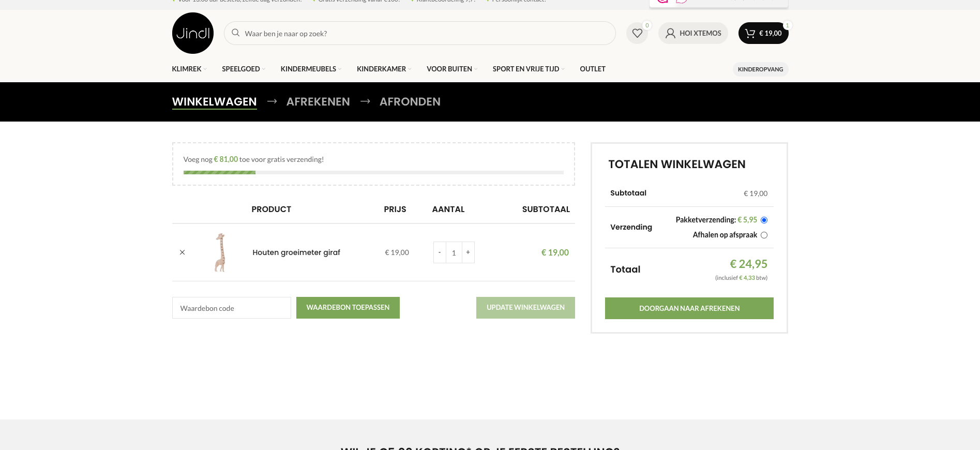980x450 pixels.
Task: Click the arrow after Winkelwagen
Action: pos(272,101)
